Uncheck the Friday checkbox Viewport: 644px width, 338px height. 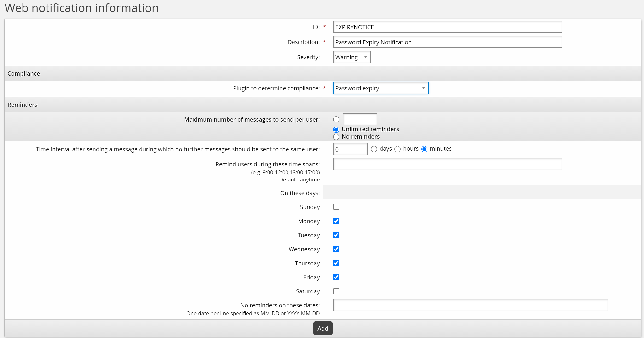pos(336,277)
